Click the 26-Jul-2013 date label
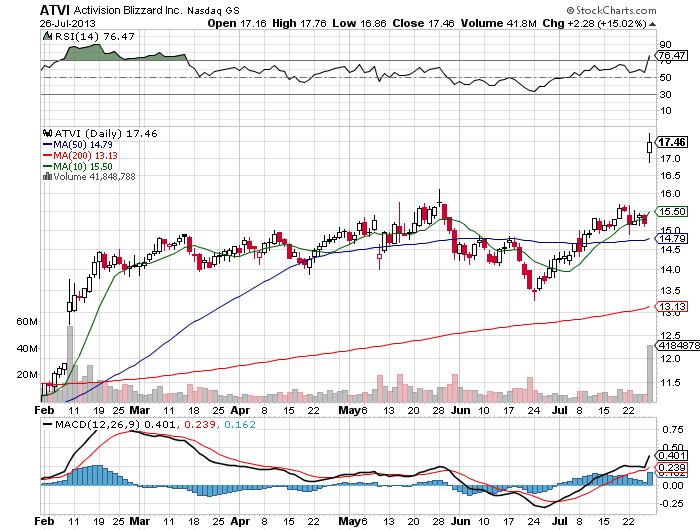700x530 pixels. click(67, 23)
